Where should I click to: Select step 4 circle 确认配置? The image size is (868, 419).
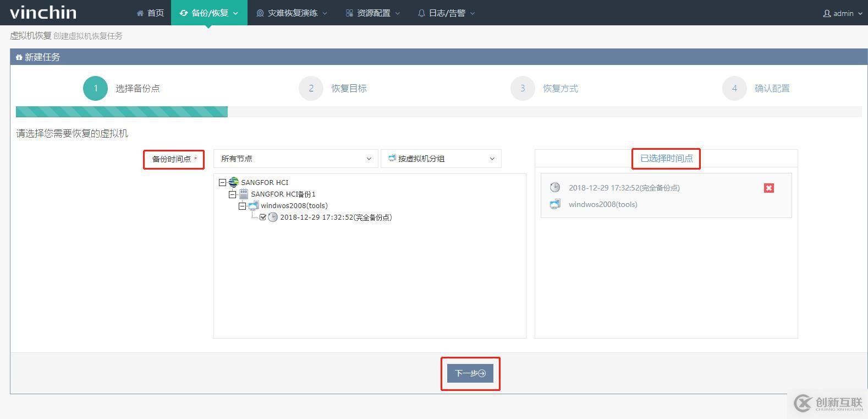click(x=734, y=88)
